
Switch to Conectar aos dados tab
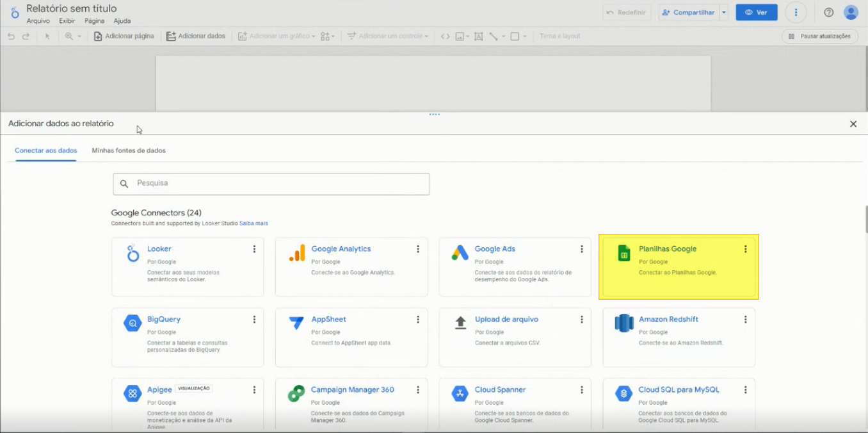tap(46, 151)
